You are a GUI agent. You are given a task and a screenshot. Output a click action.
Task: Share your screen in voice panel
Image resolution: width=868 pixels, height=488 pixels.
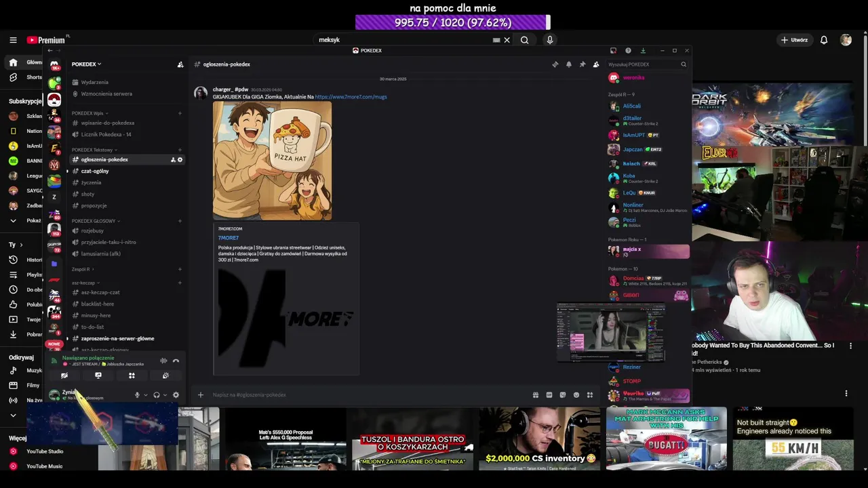pos(98,375)
